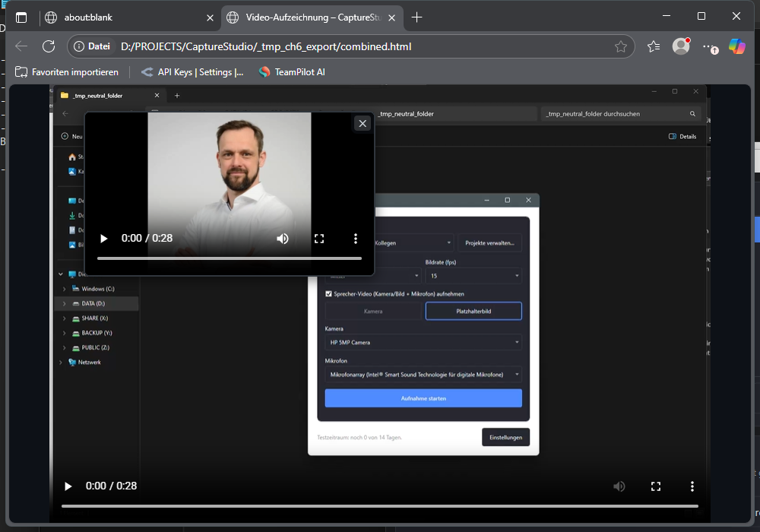Open the Copilot icon in the browser toolbar
760x532 pixels.
[736, 46]
